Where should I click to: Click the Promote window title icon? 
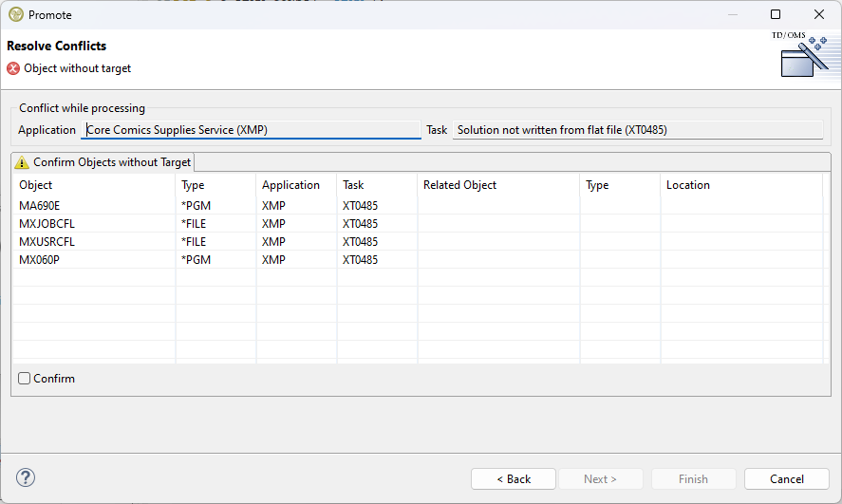[x=16, y=14]
